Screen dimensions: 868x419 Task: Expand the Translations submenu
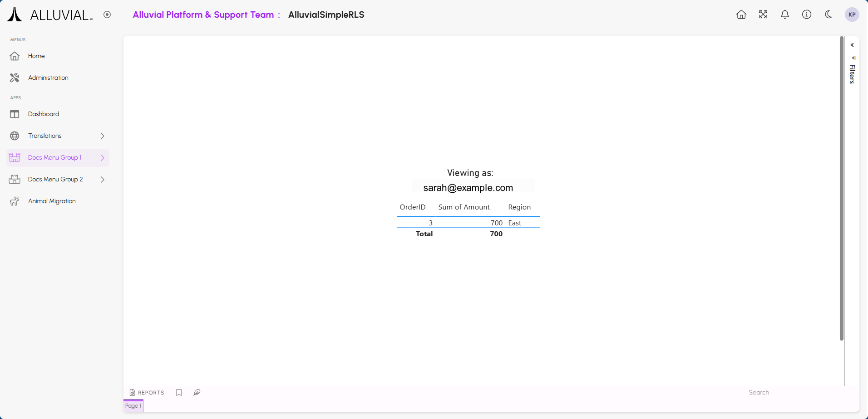(x=103, y=136)
